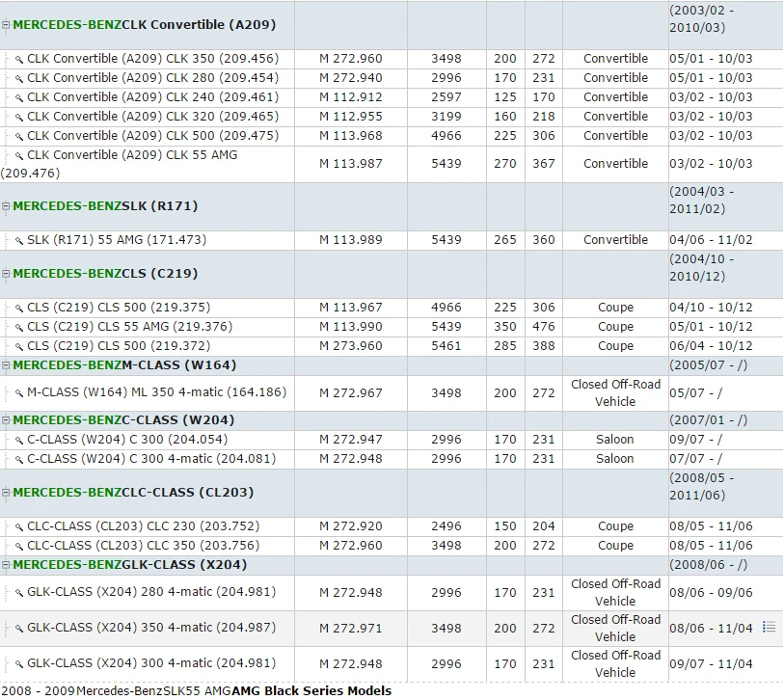Click magnifier icon beside CLC 230 (203.752)

click(x=19, y=527)
